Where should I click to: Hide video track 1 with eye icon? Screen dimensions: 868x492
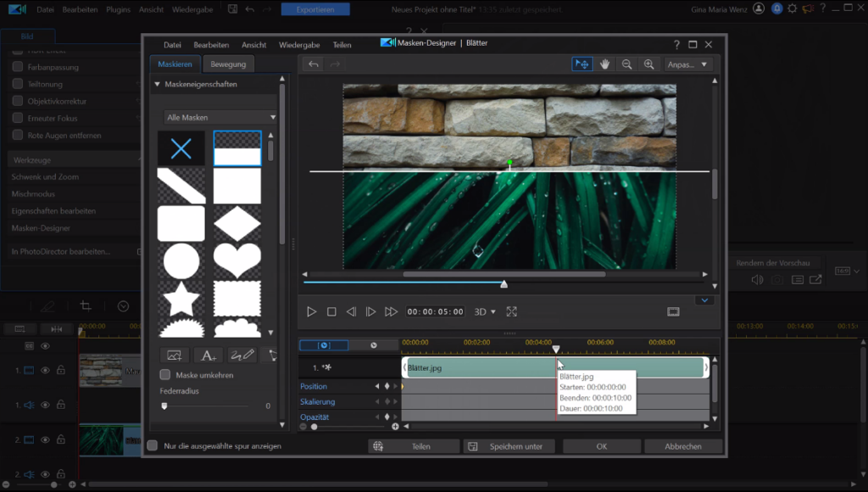click(x=46, y=370)
